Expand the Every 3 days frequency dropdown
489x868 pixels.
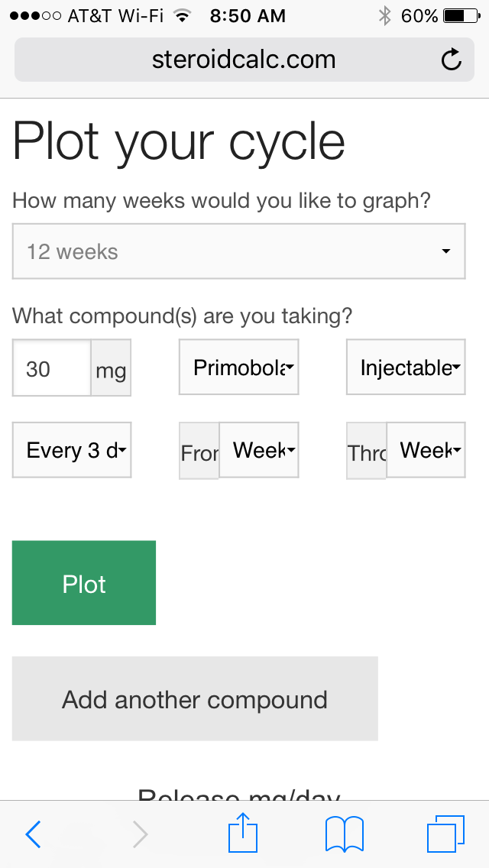click(x=72, y=450)
